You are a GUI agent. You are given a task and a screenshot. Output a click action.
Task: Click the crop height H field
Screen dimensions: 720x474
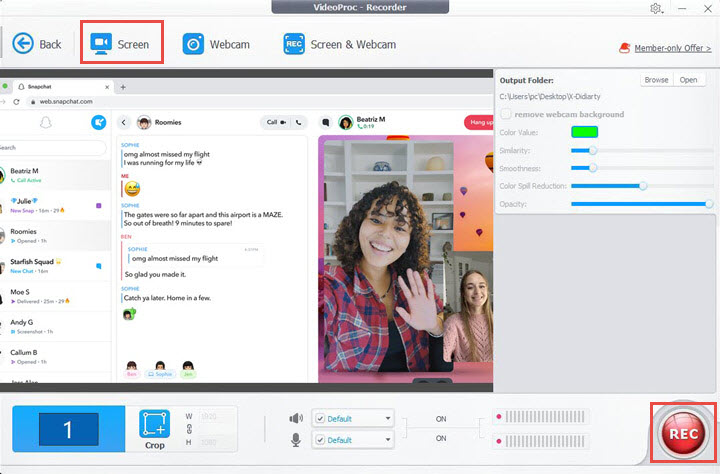click(217, 442)
